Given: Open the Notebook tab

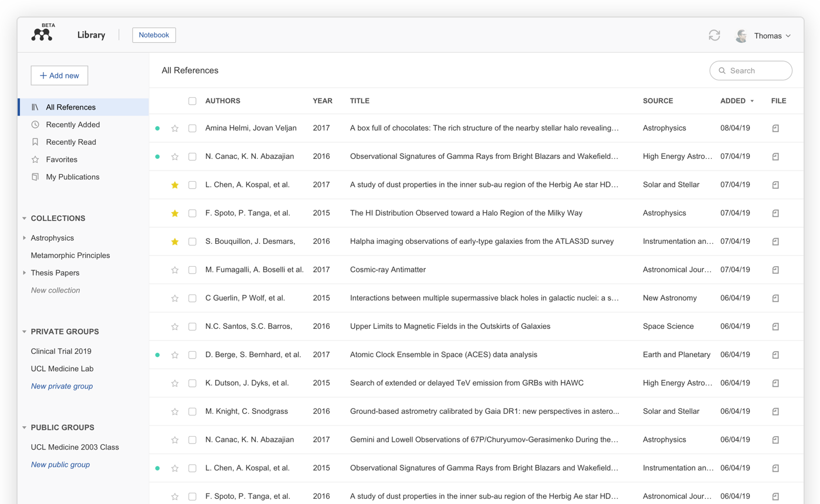Looking at the screenshot, I should coord(154,35).
